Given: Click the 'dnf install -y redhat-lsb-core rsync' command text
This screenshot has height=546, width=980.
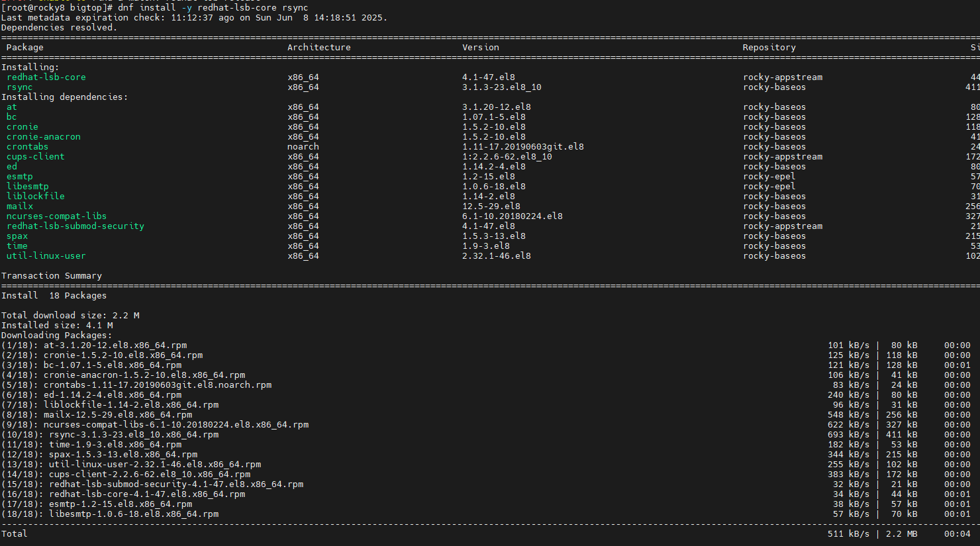Looking at the screenshot, I should click(213, 8).
